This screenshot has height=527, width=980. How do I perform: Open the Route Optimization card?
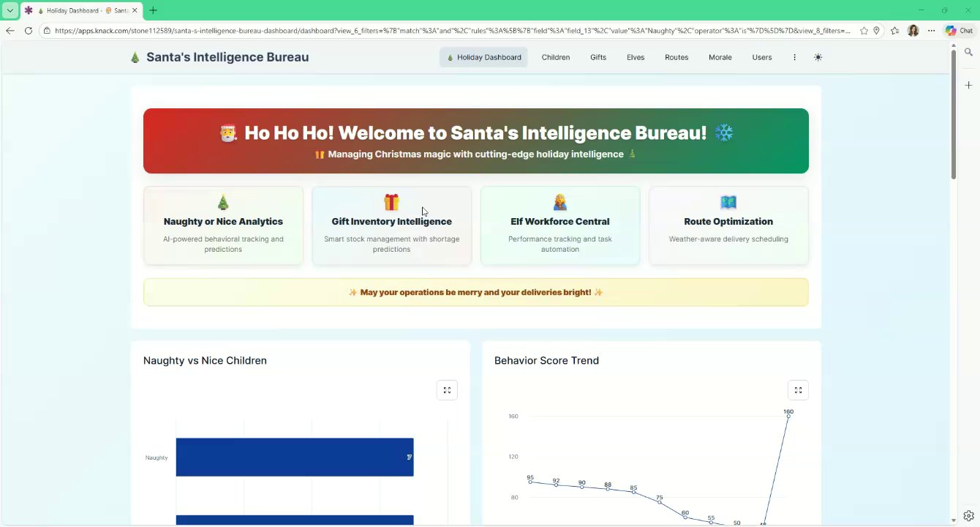pyautogui.click(x=728, y=225)
